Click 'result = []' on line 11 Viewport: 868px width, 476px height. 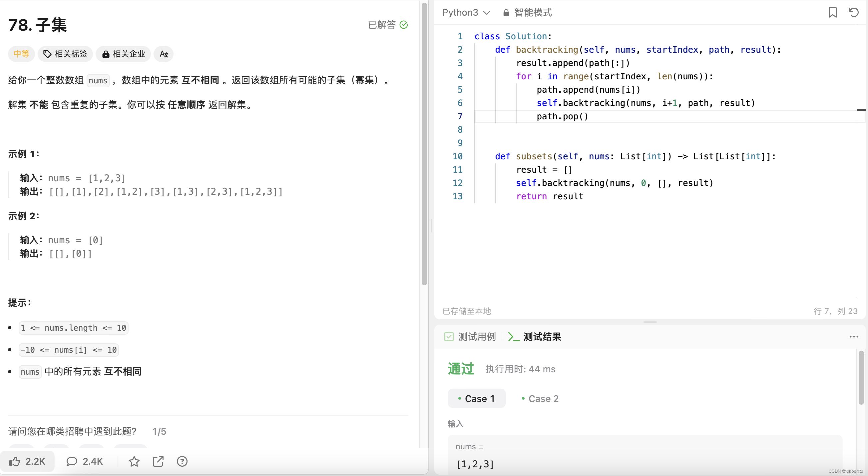pyautogui.click(x=544, y=170)
